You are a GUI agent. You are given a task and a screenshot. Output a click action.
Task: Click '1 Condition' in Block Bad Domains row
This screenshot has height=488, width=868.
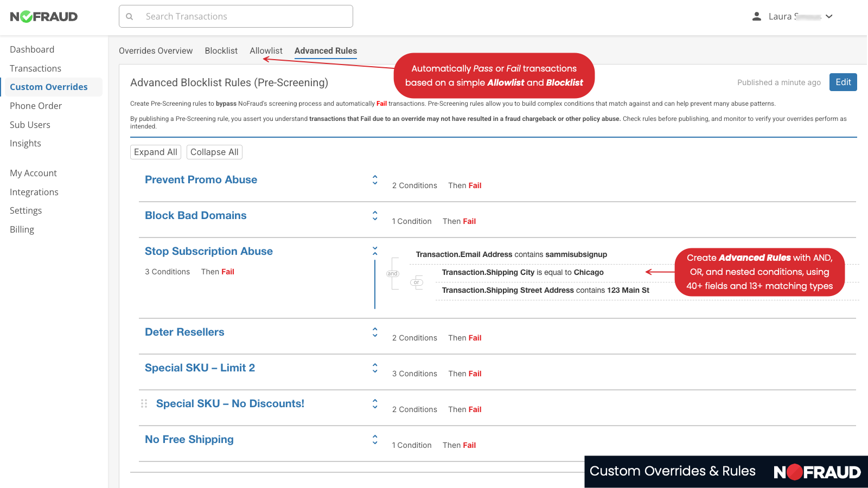(412, 221)
